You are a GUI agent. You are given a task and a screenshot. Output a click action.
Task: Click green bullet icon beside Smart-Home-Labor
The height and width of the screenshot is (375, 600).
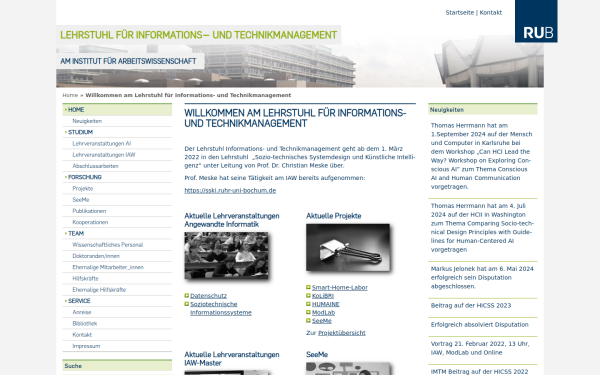(x=308, y=287)
